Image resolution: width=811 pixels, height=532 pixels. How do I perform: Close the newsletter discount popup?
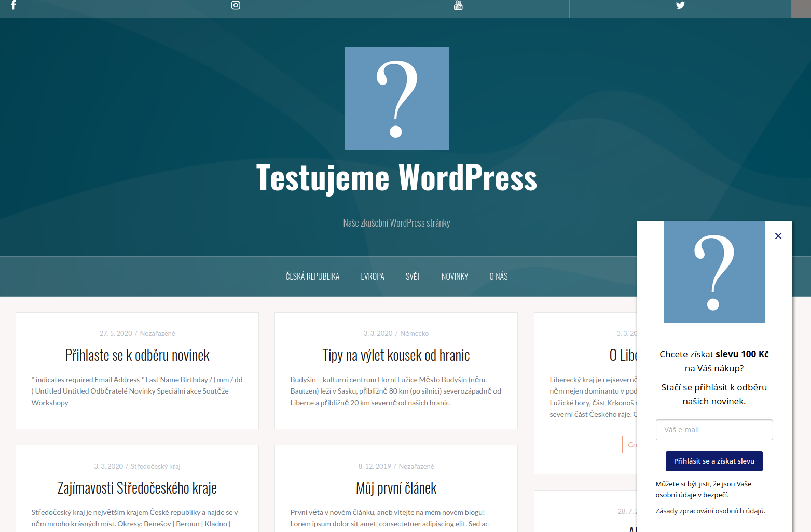pos(778,236)
